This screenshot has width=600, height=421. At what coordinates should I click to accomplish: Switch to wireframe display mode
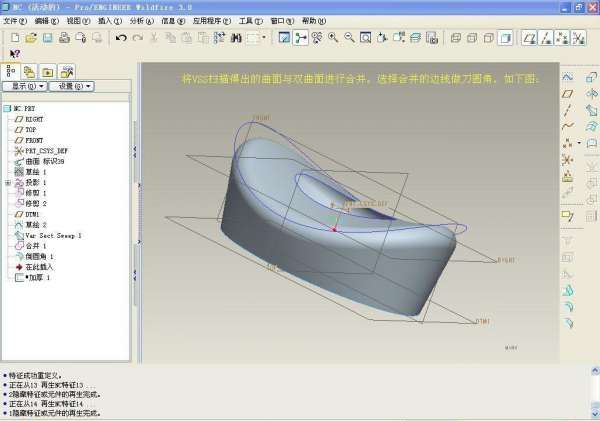(x=455, y=38)
